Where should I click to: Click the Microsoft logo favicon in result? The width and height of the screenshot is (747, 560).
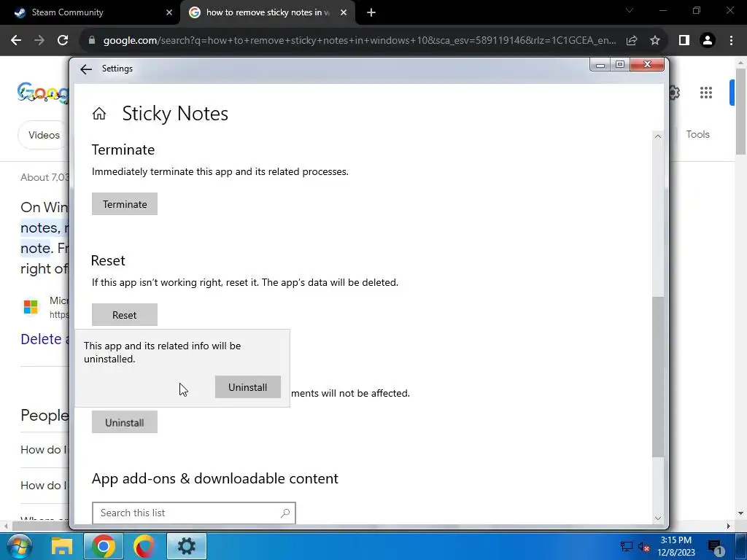[x=31, y=307]
